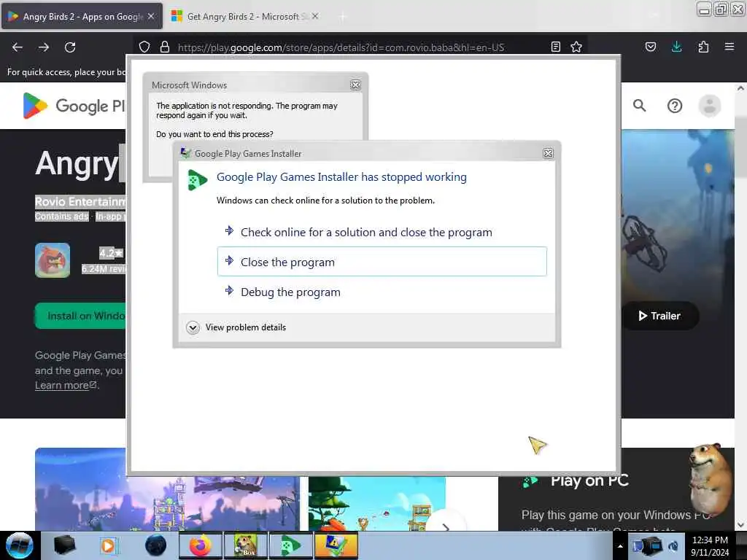Switch to Firefox in the taskbar

(201, 545)
